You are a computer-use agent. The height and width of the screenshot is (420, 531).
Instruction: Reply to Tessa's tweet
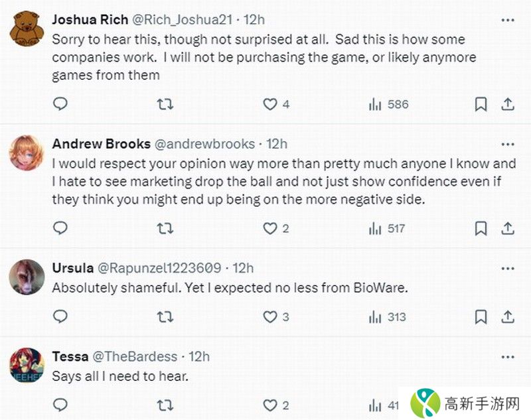click(60, 405)
